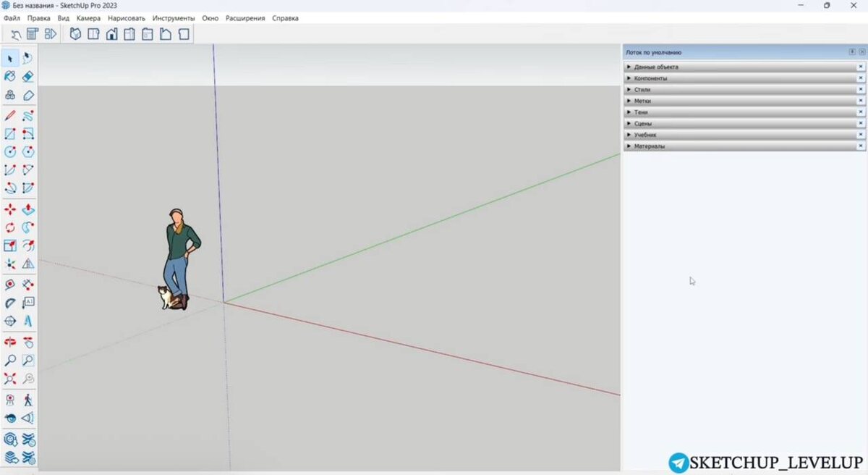Select the Pan hand tool
868x475 pixels.
[27, 342]
